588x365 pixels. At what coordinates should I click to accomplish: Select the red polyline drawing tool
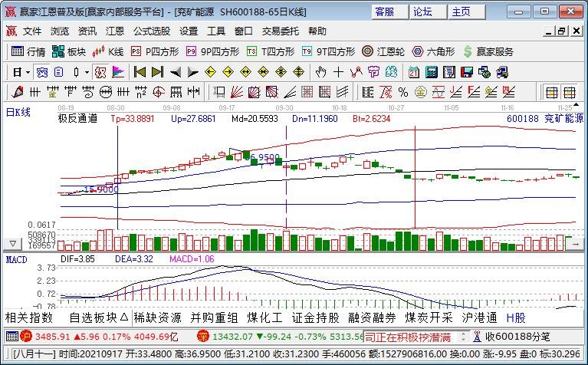pyautogui.click(x=356, y=72)
